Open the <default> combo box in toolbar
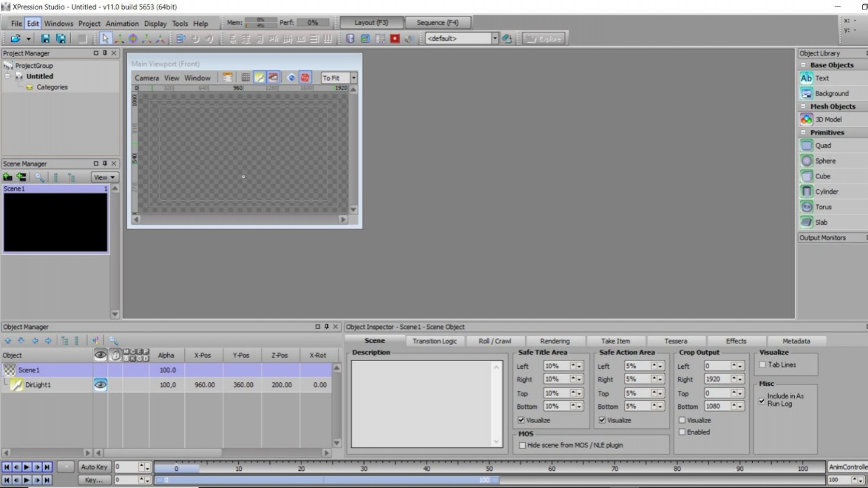 click(495, 39)
